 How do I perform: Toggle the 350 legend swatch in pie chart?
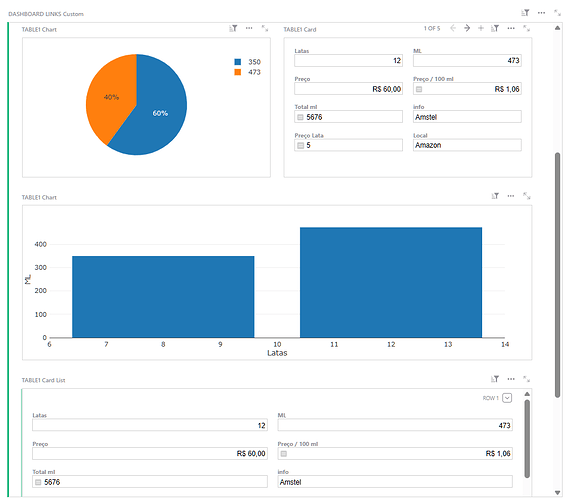238,62
